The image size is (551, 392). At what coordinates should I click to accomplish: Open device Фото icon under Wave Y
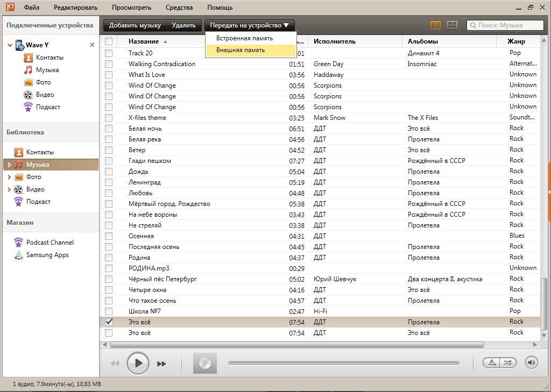point(28,82)
